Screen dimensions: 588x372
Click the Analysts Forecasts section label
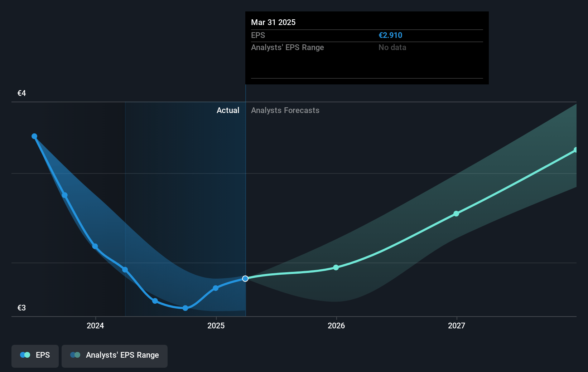click(x=285, y=111)
